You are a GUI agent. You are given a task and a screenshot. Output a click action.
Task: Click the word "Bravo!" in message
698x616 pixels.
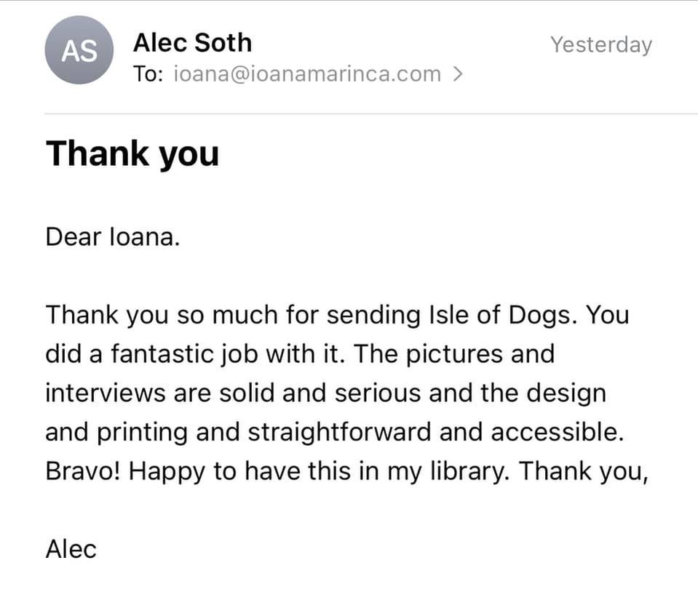pyautogui.click(x=83, y=471)
